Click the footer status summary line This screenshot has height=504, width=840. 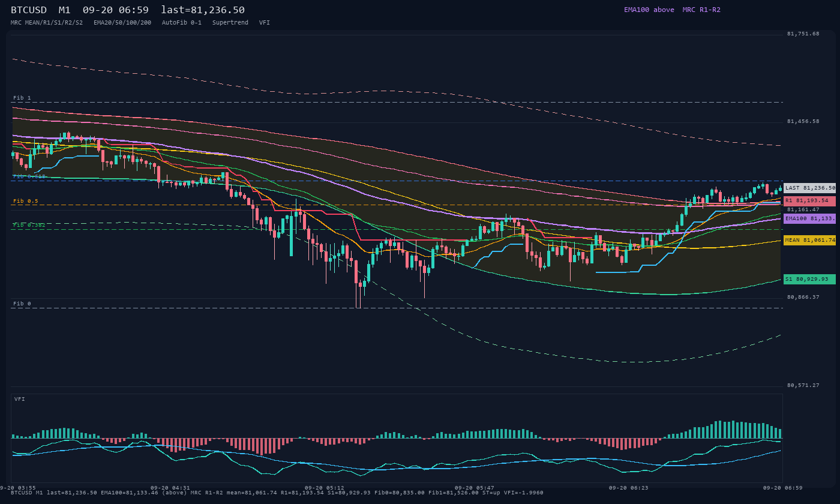point(277,493)
